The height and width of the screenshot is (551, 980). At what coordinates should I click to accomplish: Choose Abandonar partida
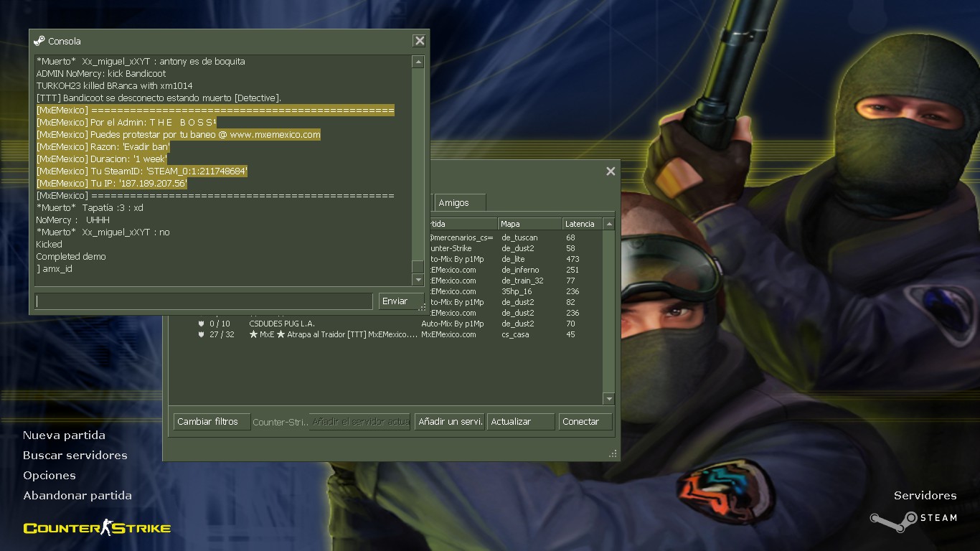[x=77, y=496]
